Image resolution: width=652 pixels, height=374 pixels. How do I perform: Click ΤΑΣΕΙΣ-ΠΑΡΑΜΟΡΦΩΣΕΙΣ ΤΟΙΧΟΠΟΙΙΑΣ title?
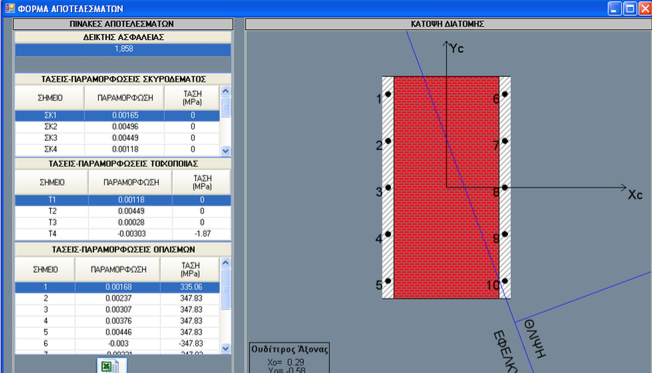[x=123, y=163]
